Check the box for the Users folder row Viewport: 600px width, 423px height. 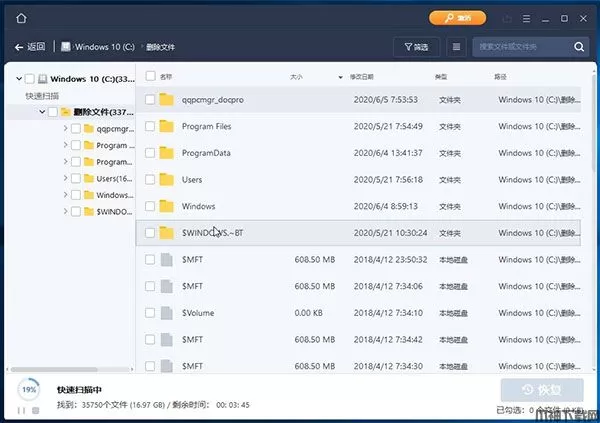(x=150, y=179)
